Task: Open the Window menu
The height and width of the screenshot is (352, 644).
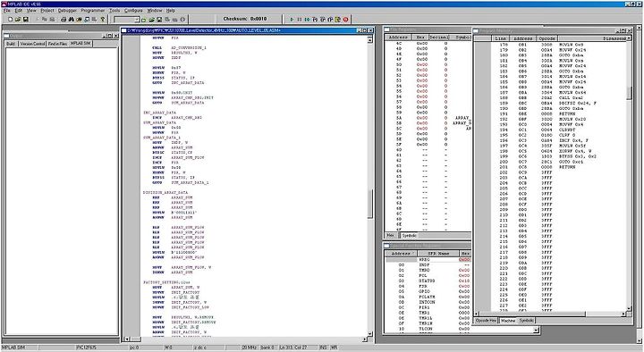Action: click(155, 10)
